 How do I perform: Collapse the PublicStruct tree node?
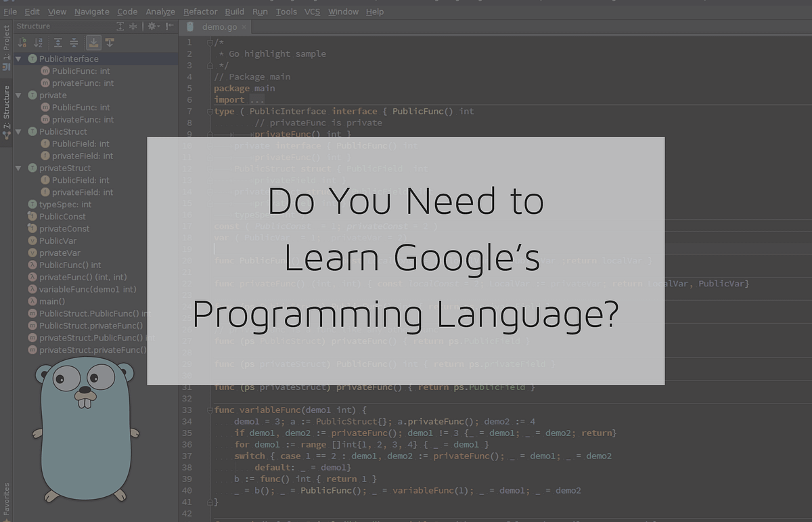18,131
